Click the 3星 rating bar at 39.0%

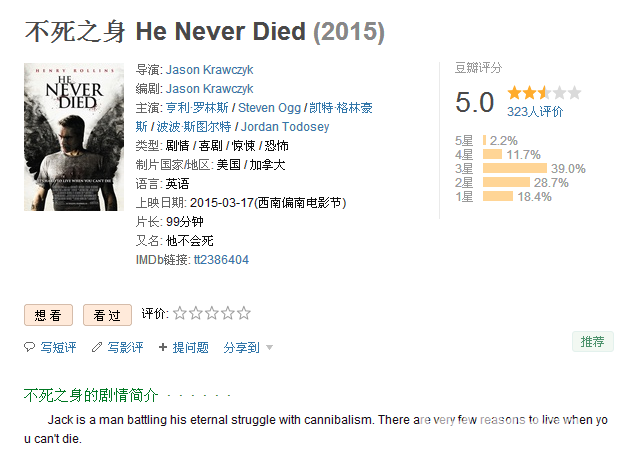[515, 168]
